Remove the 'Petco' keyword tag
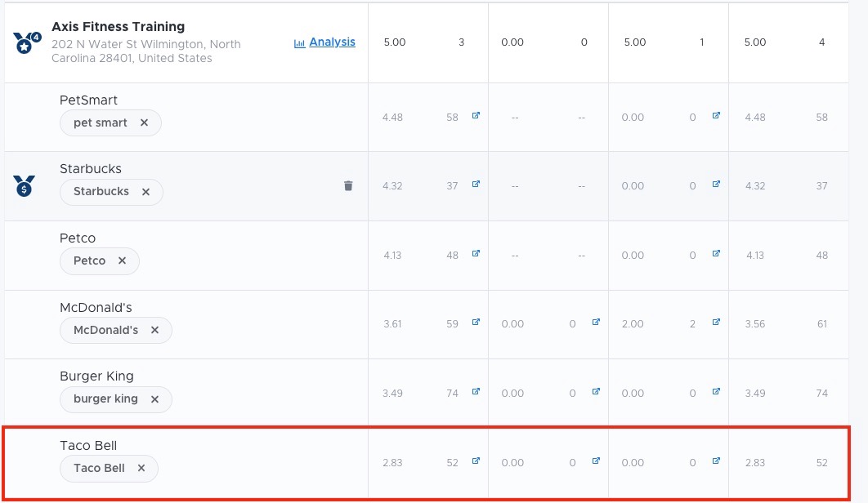 click(122, 260)
